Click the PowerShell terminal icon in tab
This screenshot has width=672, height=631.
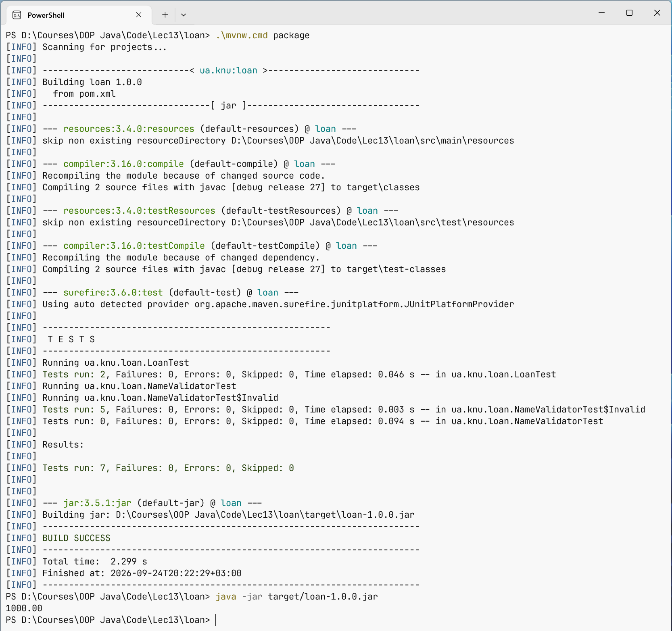[x=17, y=15]
